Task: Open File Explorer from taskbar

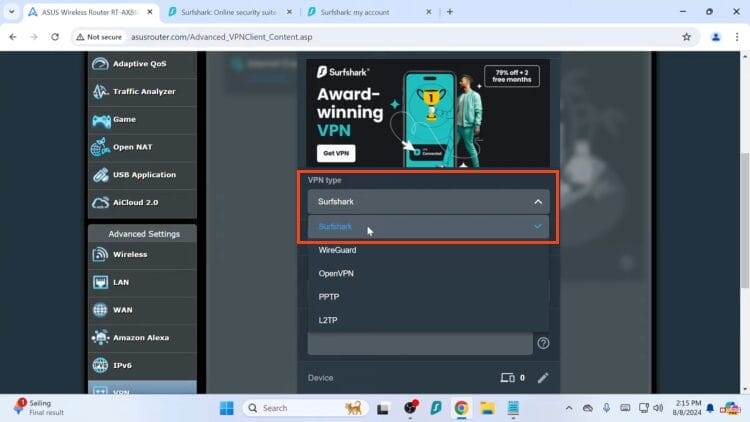Action: [487, 408]
